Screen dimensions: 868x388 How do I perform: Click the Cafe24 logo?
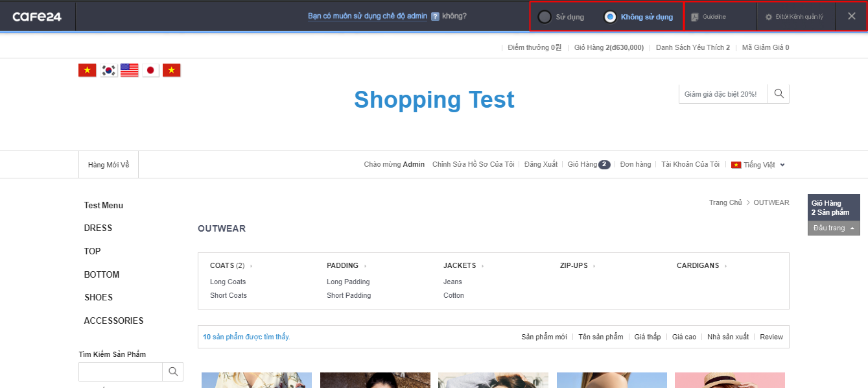coord(37,16)
